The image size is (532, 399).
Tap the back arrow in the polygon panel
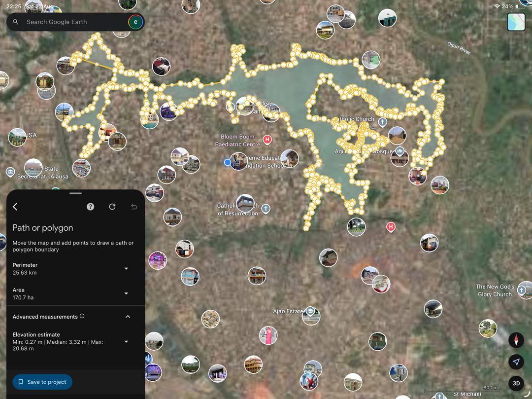[15, 207]
